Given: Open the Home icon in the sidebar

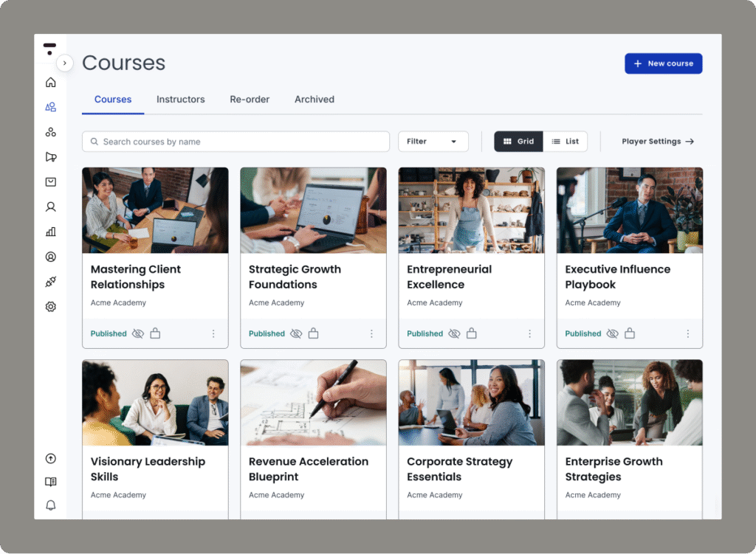Looking at the screenshot, I should (x=50, y=82).
